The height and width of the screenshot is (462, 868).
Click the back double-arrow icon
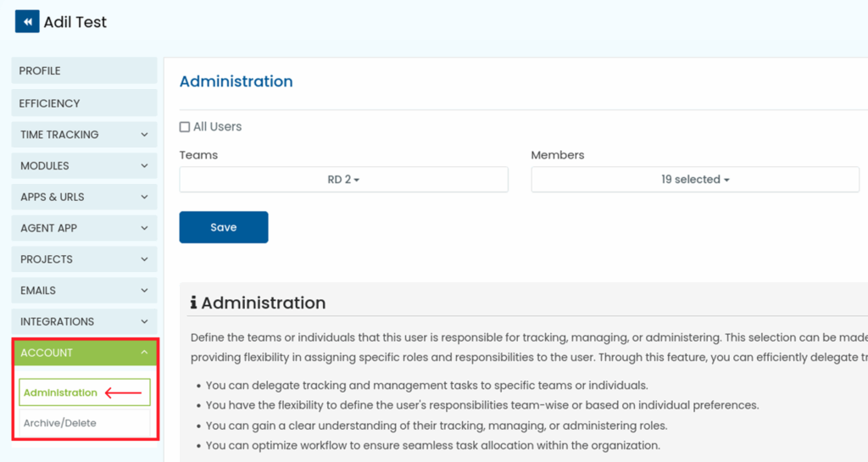(27, 22)
